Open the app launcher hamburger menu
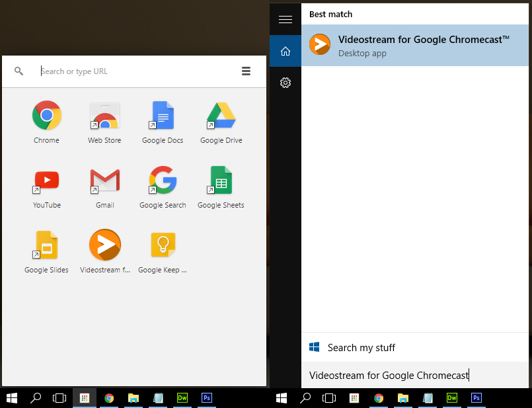The width and height of the screenshot is (532, 408). pos(246,71)
